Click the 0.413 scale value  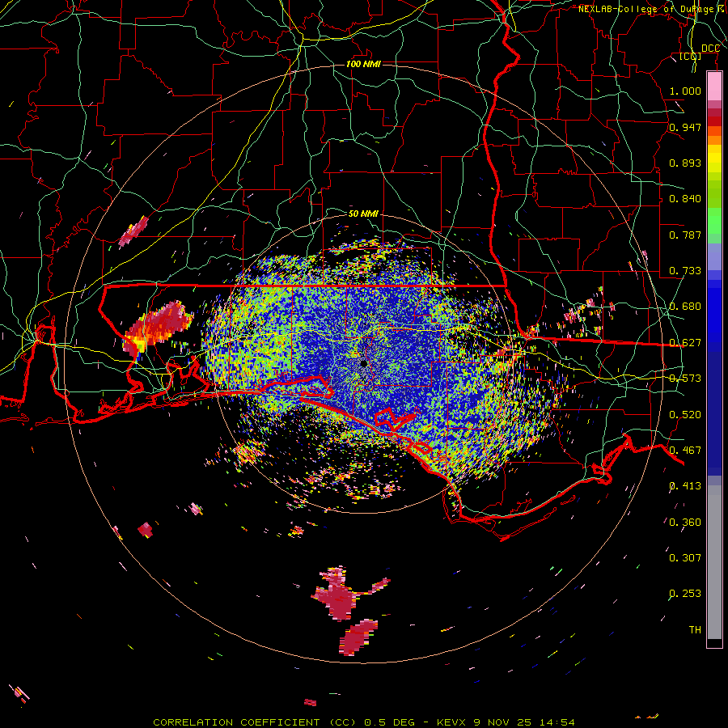click(x=685, y=486)
